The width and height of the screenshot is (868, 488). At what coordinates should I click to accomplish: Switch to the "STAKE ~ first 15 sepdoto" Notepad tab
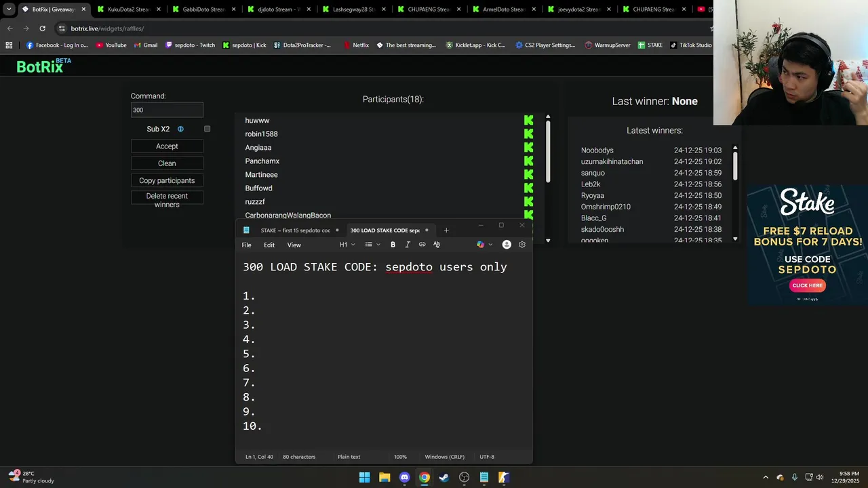(292, 230)
